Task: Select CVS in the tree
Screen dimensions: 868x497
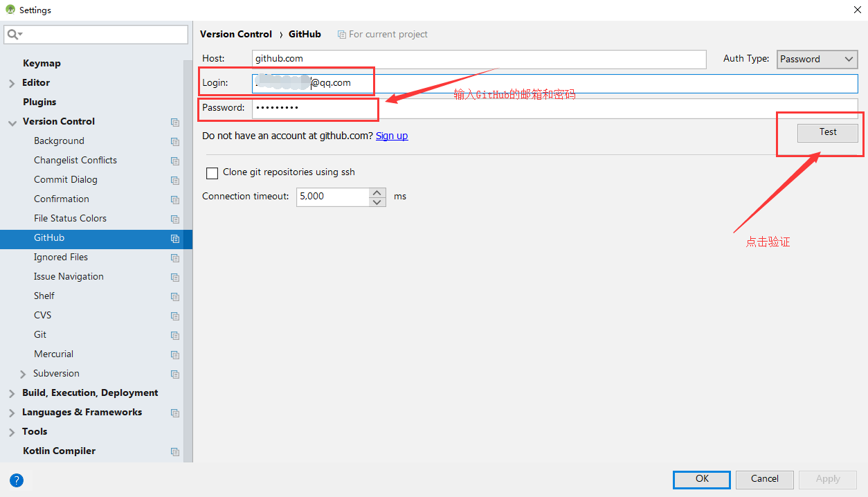Action: (x=42, y=315)
